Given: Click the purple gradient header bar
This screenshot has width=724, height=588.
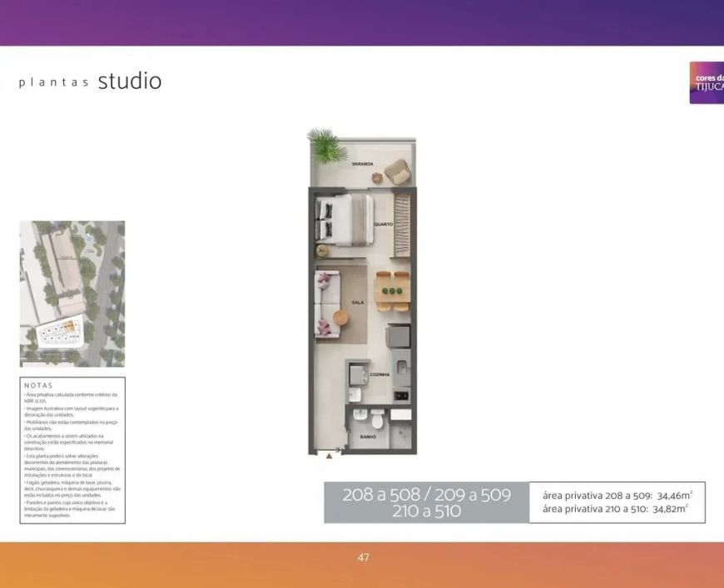Looking at the screenshot, I should tap(362, 22).
